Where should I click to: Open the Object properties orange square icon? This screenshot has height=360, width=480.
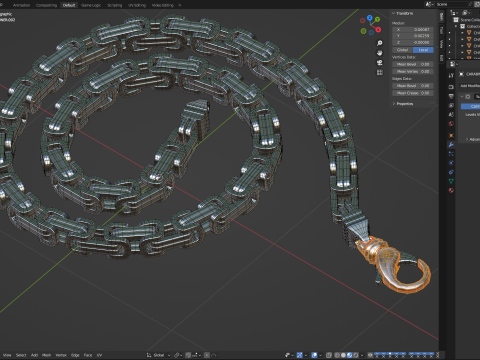(x=451, y=135)
